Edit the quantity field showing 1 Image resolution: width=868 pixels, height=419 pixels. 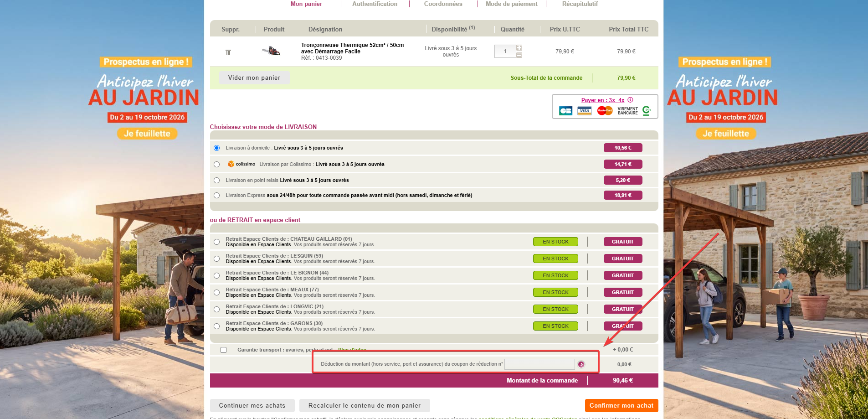505,51
